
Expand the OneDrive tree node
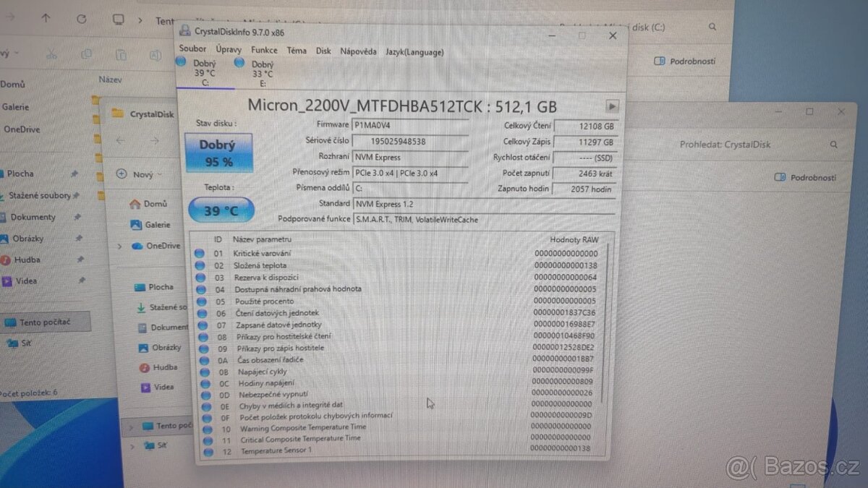click(120, 246)
